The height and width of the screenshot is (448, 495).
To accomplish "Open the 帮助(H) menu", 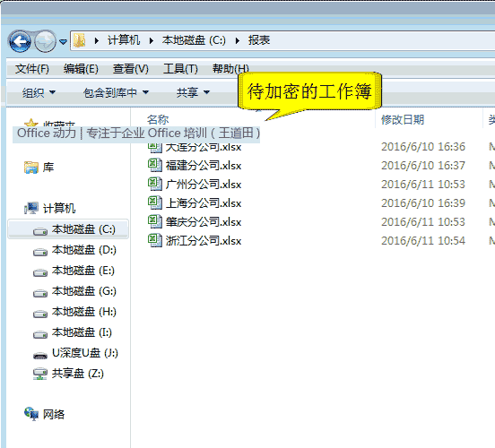I will coord(230,68).
